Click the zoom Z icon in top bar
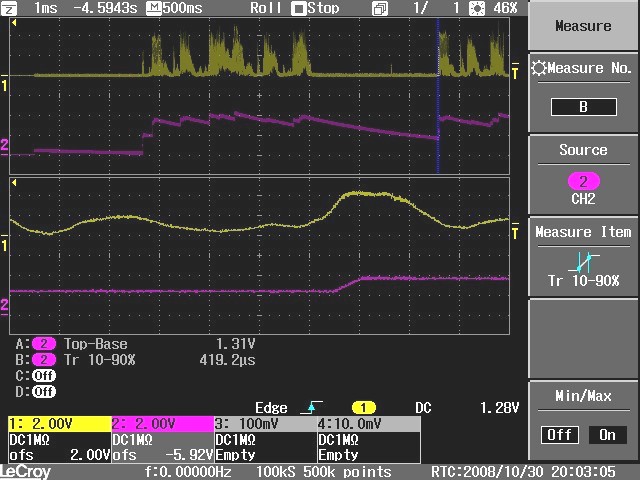 pyautogui.click(x=9, y=9)
